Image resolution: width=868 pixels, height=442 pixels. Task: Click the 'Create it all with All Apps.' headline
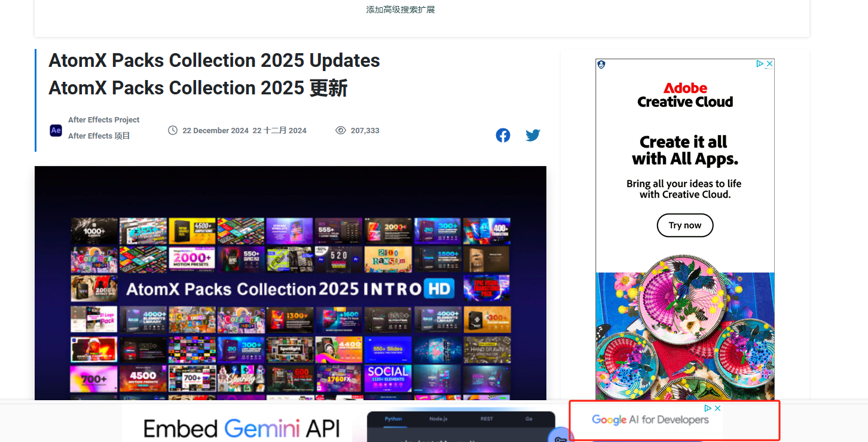[685, 151]
